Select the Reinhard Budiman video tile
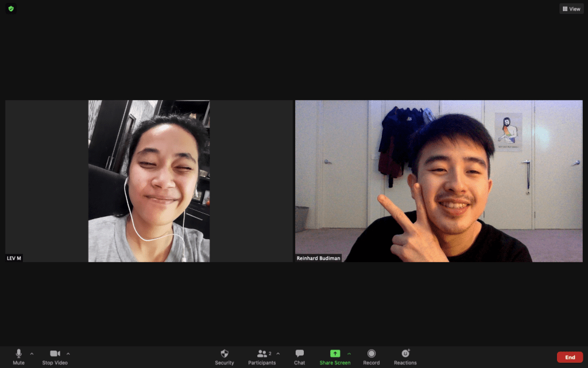The height and width of the screenshot is (368, 588). coord(439,181)
